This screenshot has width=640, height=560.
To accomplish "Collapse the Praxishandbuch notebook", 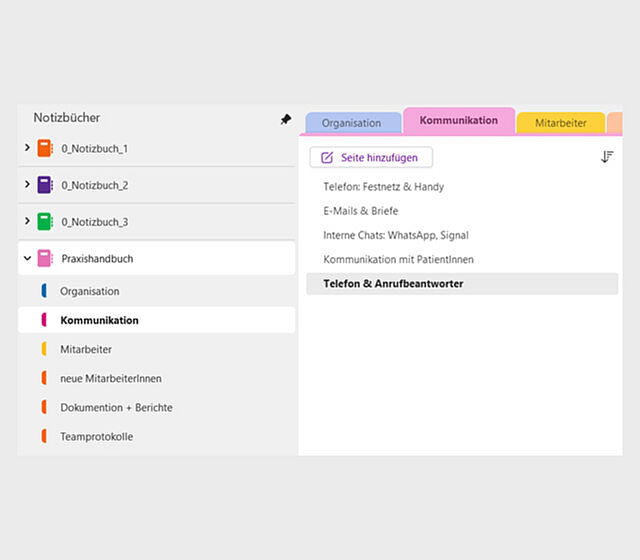I will coord(27,258).
